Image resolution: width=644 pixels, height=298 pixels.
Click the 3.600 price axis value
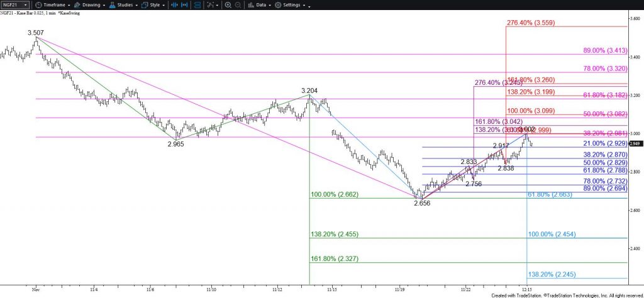pyautogui.click(x=635, y=19)
